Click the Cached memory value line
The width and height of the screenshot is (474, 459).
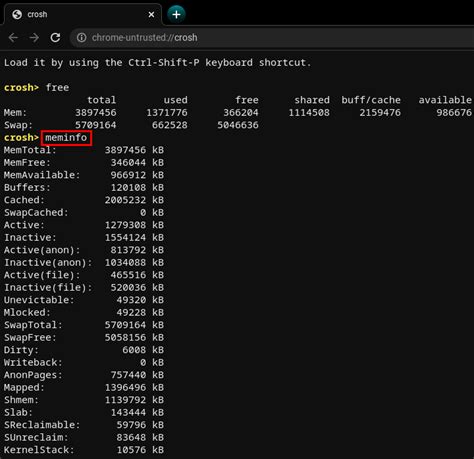point(84,200)
